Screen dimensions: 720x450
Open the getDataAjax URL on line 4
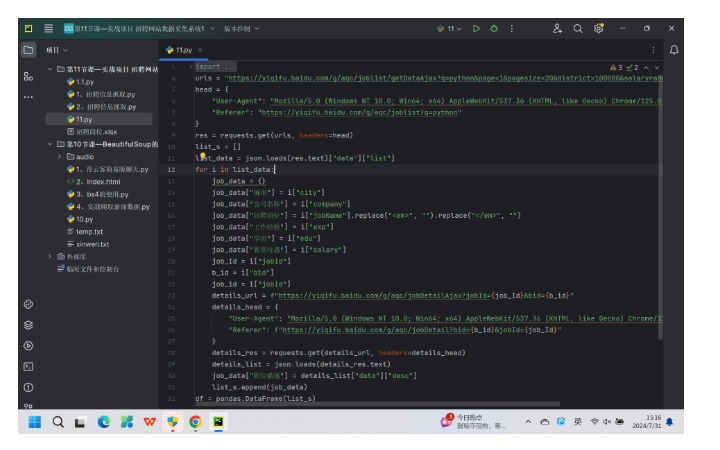tap(444, 78)
